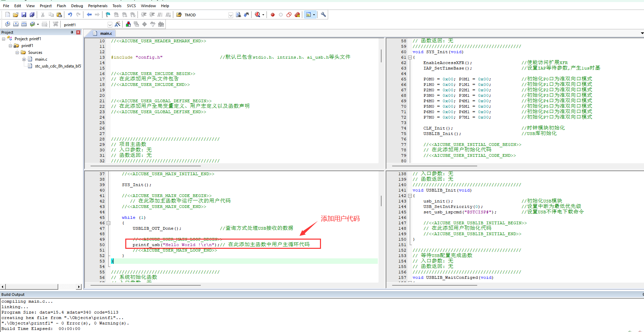Open the batch build dropdown arrow
Screen dimensions: 644x332
coord(38,24)
